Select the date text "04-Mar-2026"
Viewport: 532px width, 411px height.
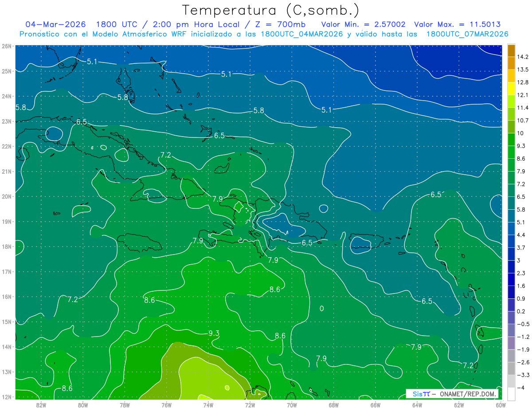[x=55, y=24]
